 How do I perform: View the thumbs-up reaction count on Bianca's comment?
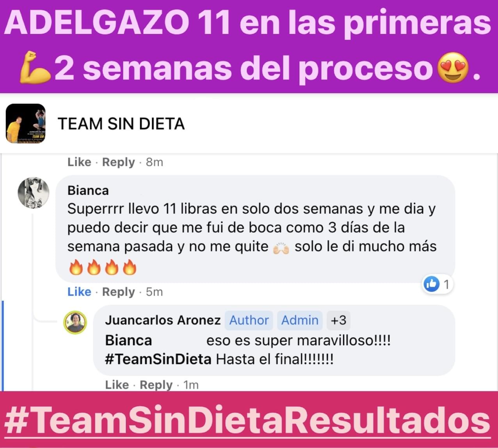tap(438, 284)
